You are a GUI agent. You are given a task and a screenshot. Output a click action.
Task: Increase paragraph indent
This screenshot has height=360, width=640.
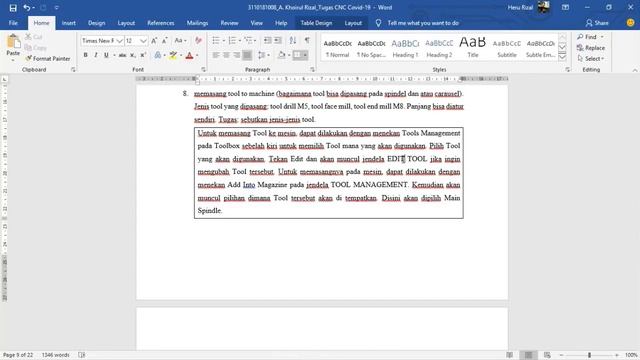pyautogui.click(x=278, y=40)
